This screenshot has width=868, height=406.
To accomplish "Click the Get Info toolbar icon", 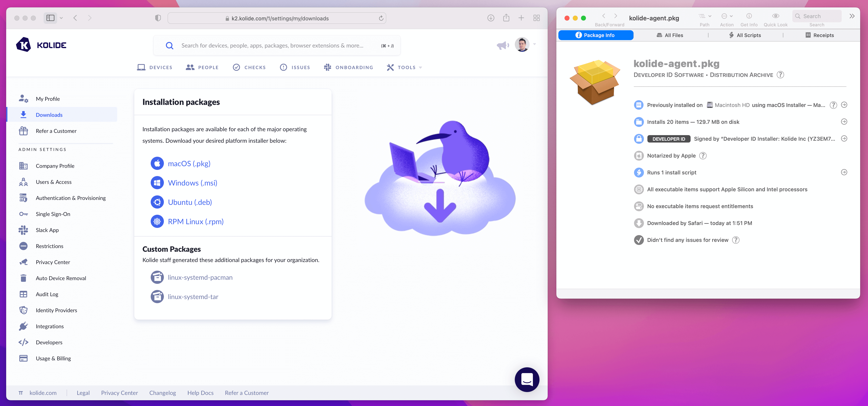I will tap(749, 16).
